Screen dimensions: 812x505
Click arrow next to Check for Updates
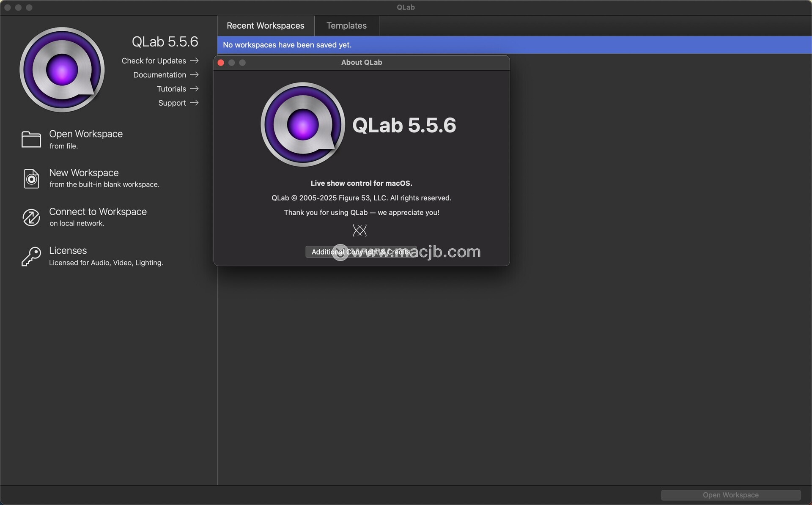(x=194, y=60)
